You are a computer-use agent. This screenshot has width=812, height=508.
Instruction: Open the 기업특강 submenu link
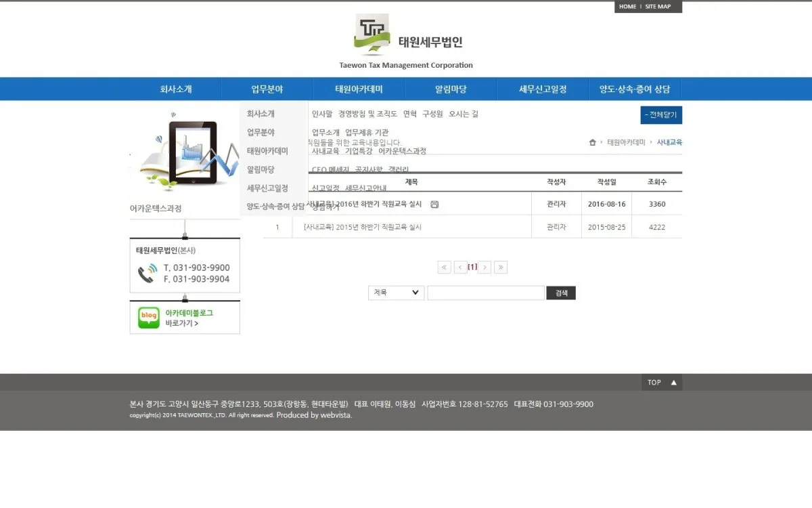pyautogui.click(x=359, y=151)
